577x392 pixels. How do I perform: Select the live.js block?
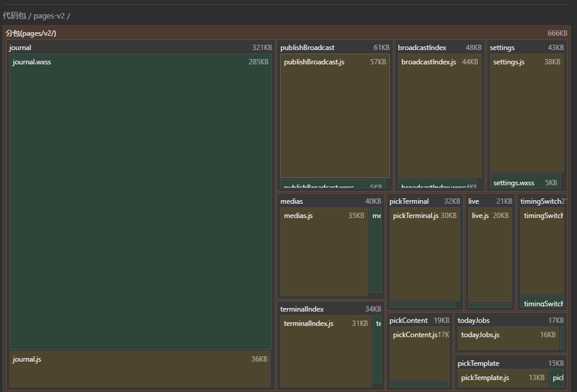point(490,255)
